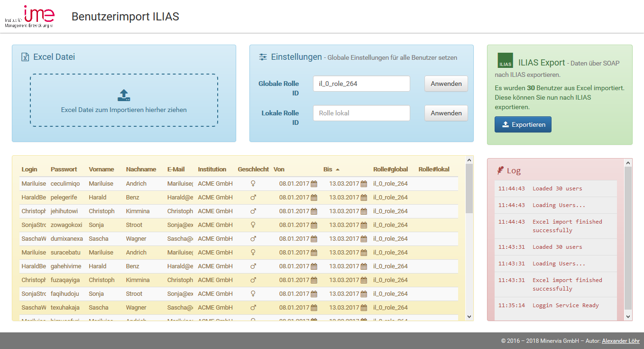Click the green ILIAS logo icon

pyautogui.click(x=505, y=61)
